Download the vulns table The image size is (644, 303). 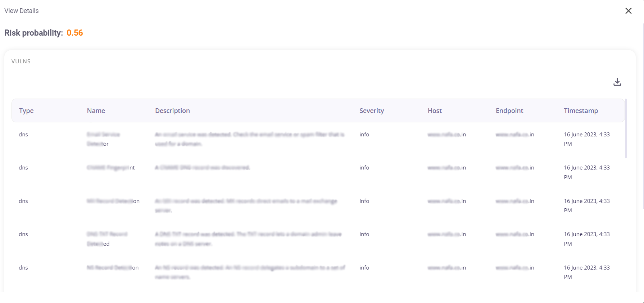617,82
